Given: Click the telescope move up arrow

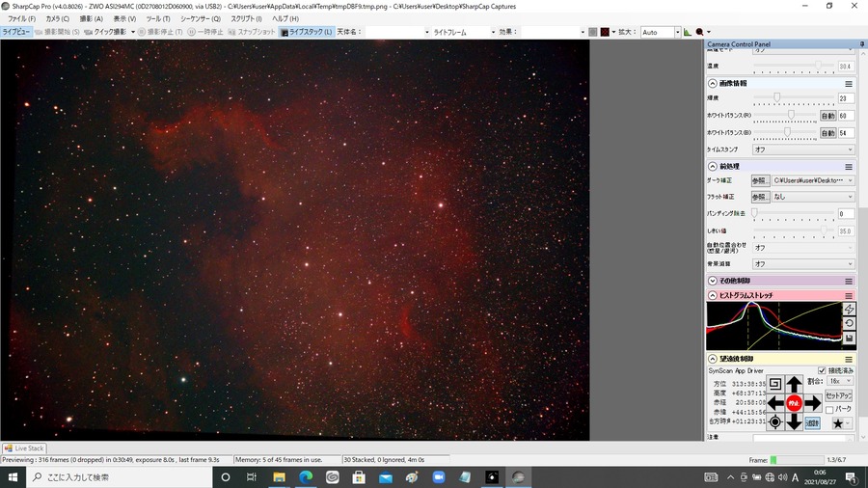Looking at the screenshot, I should (x=794, y=384).
